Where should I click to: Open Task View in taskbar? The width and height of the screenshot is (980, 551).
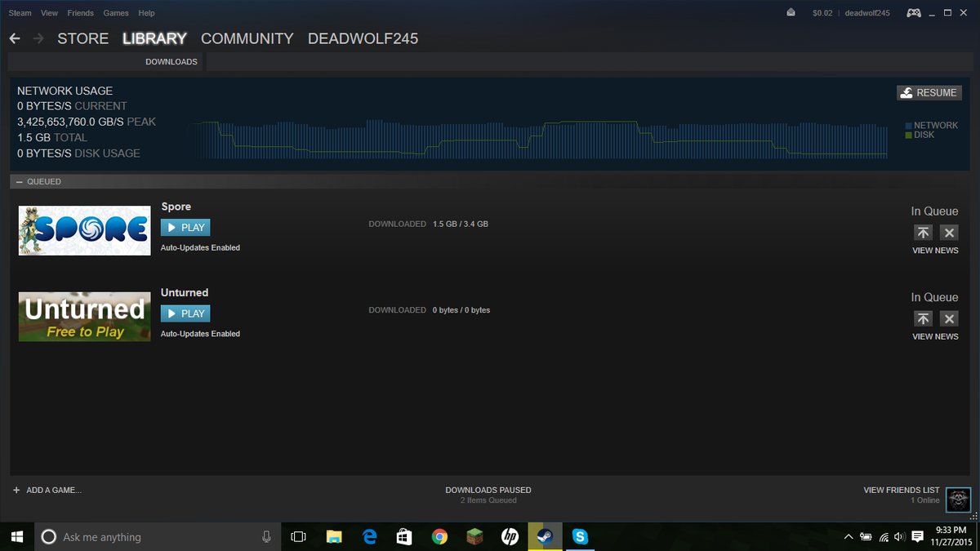pos(298,536)
